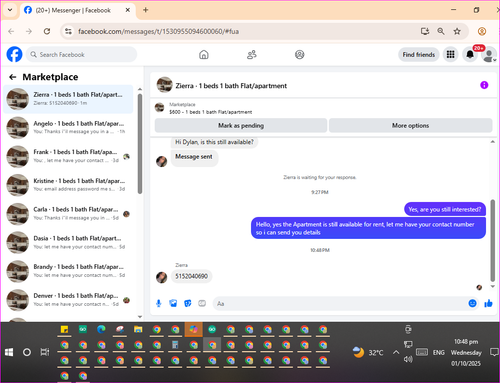
Task: Open Carla conversation in Marketplace list
Action: pyautogui.click(x=68, y=214)
